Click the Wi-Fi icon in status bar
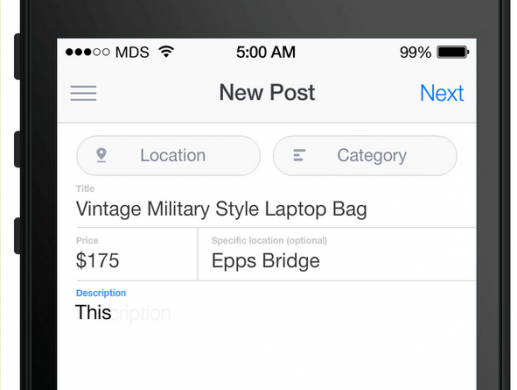Screen dimensions: 517x390 pyautogui.click(x=166, y=51)
